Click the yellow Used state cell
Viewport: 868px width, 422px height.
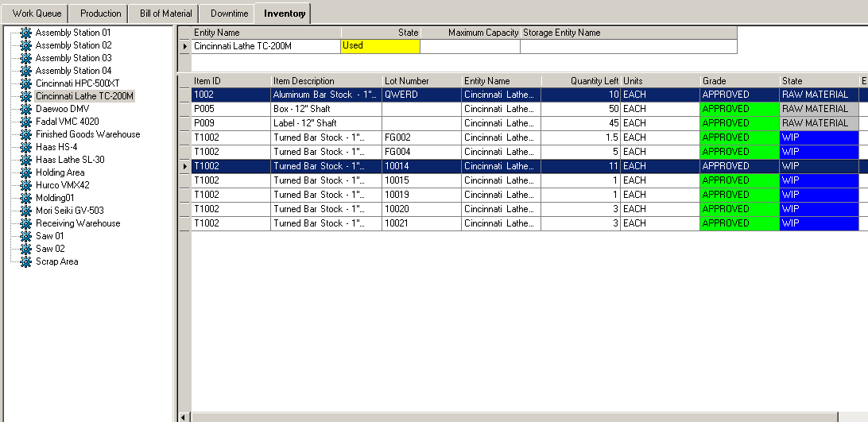[x=380, y=46]
